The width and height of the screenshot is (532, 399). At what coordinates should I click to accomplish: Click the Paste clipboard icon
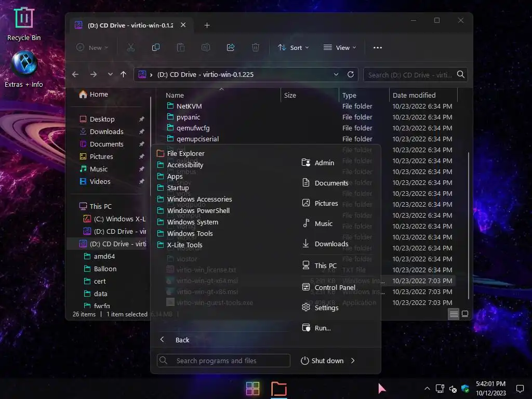180,47
